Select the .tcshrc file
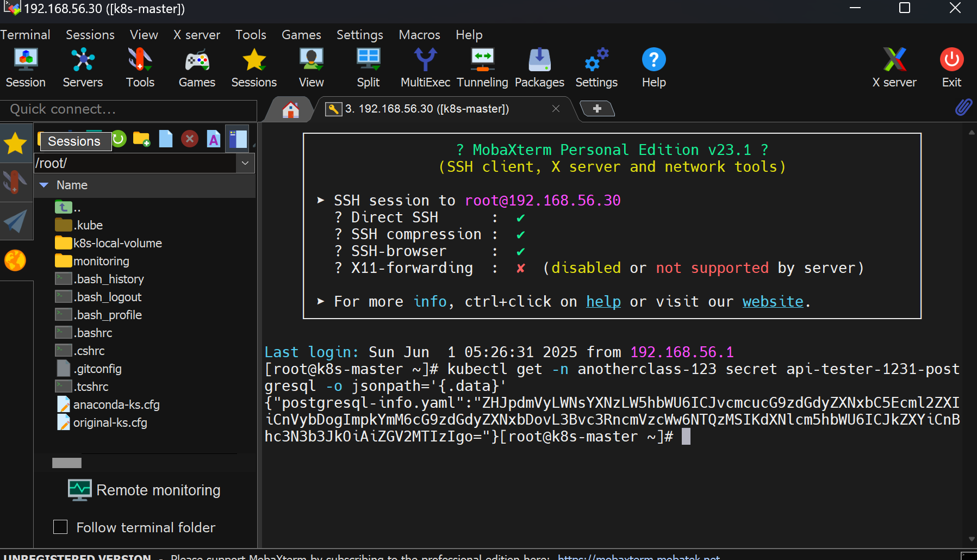 82,387
